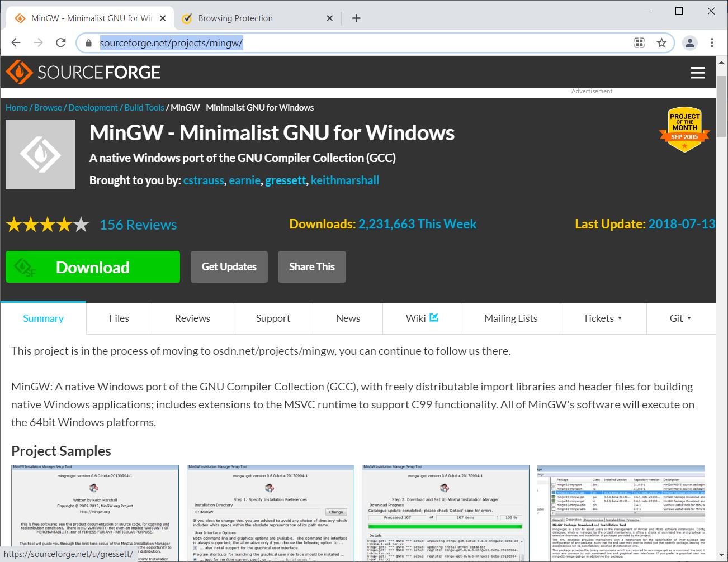Image resolution: width=728 pixels, height=562 pixels.
Task: Expand the Git dropdown
Action: 680,318
